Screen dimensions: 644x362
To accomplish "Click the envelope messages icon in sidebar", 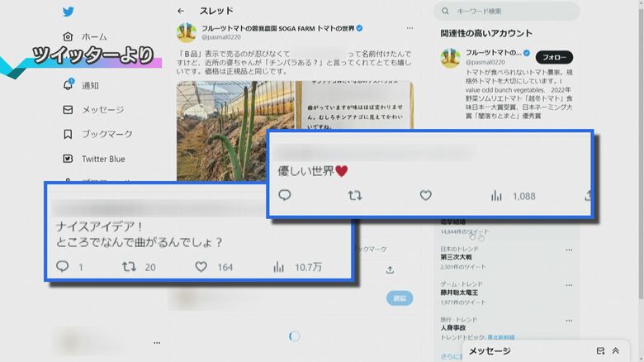I will (x=68, y=109).
